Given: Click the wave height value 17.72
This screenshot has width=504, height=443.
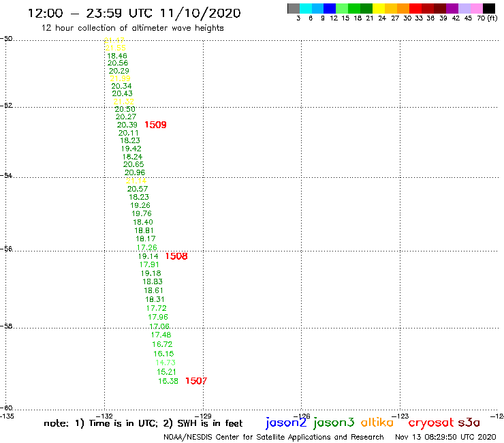Looking at the screenshot, I should pyautogui.click(x=156, y=308).
